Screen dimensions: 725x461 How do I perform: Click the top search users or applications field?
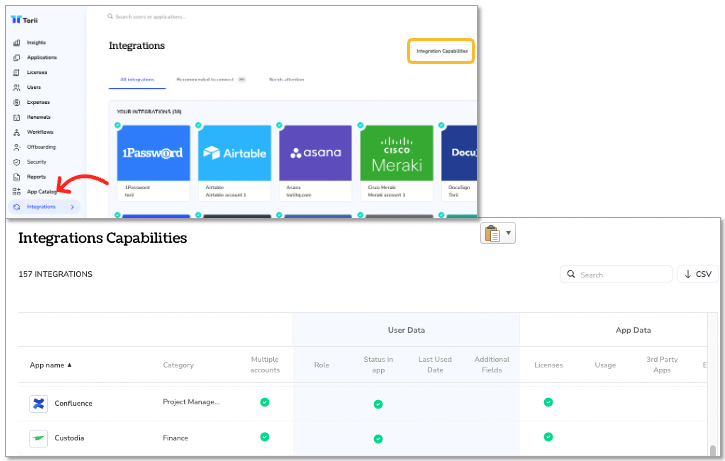pos(150,17)
